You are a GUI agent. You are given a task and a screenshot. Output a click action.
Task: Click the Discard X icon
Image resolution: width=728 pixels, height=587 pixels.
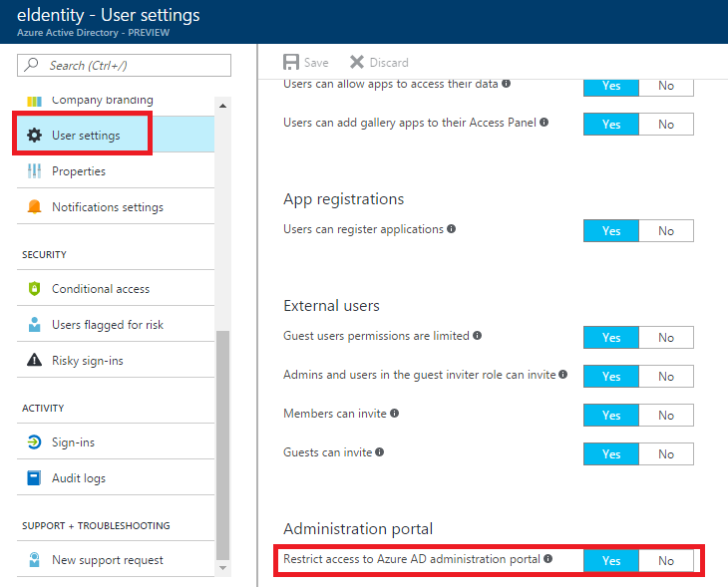[x=357, y=62]
